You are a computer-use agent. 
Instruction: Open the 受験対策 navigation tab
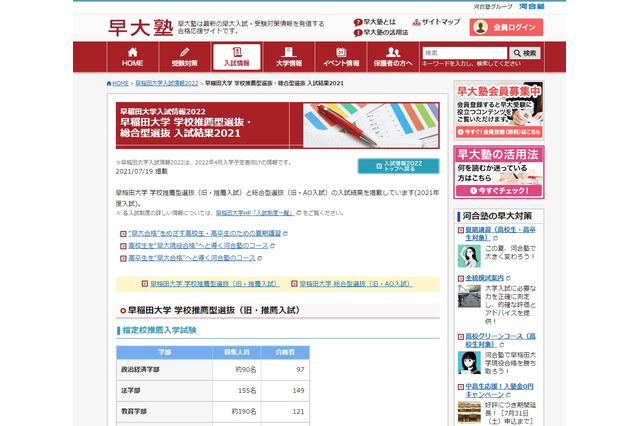coord(184,57)
